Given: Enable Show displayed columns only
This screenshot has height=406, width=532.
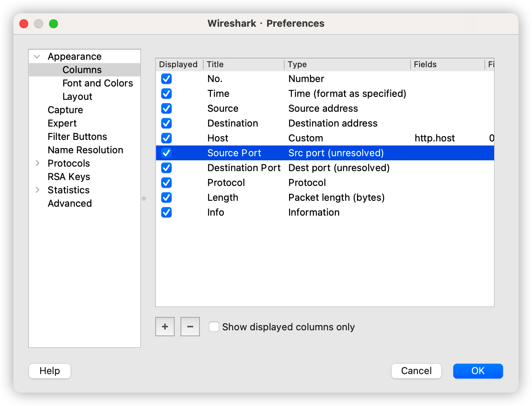Looking at the screenshot, I should click(214, 327).
